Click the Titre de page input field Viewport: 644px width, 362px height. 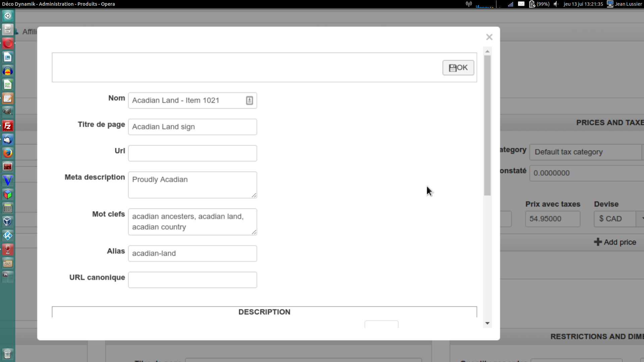click(193, 127)
